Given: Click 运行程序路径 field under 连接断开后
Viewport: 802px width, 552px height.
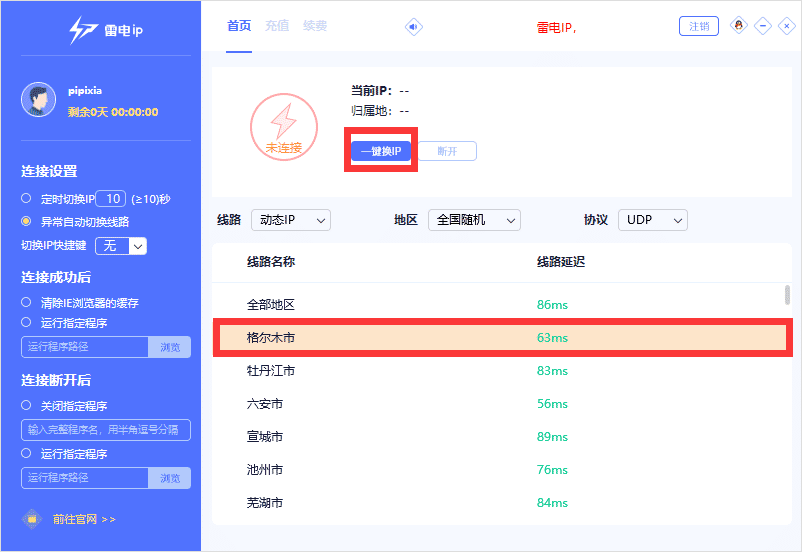Looking at the screenshot, I should [x=85, y=478].
